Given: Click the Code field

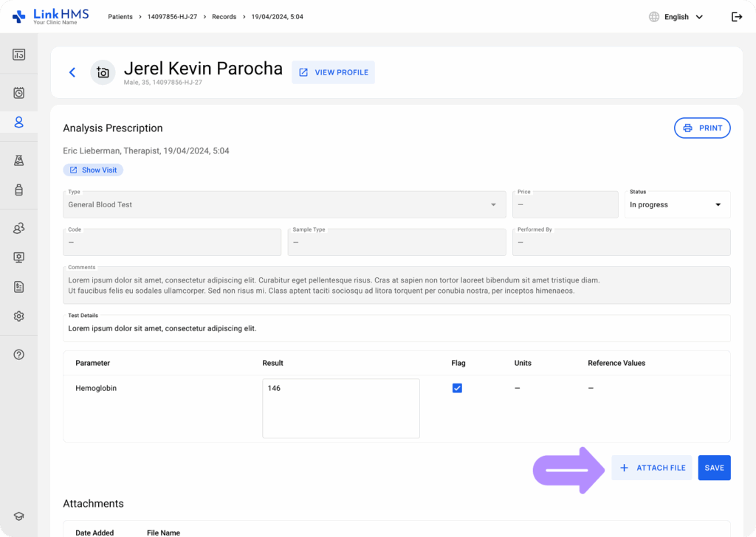Looking at the screenshot, I should 172,242.
